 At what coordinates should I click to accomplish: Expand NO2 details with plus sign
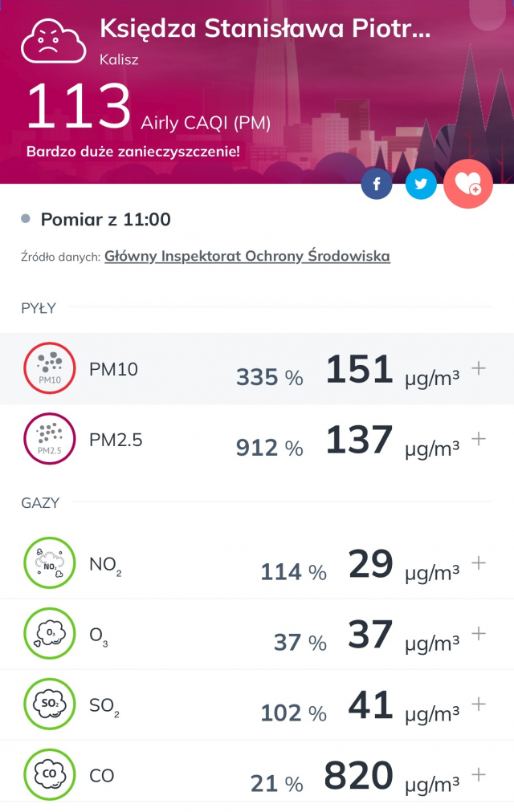(x=479, y=563)
